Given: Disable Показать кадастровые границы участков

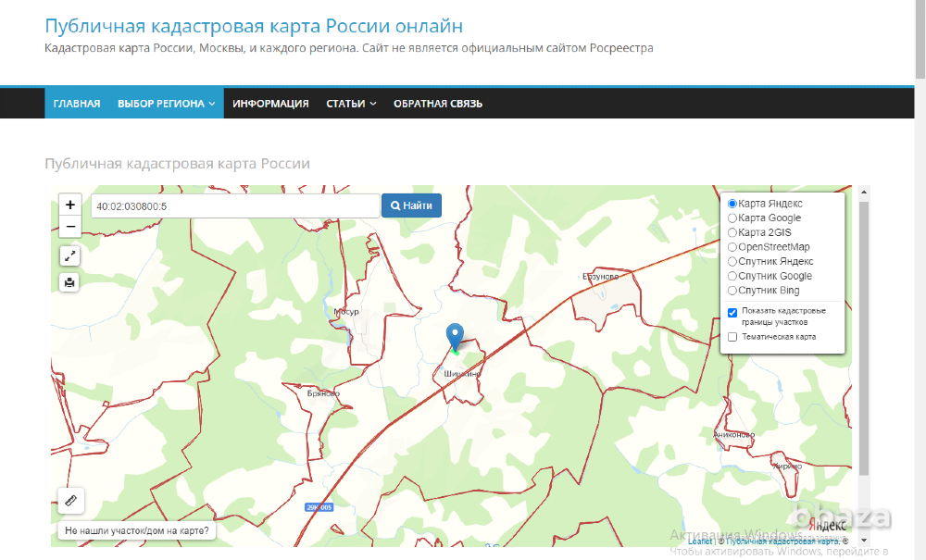Looking at the screenshot, I should click(x=731, y=313).
